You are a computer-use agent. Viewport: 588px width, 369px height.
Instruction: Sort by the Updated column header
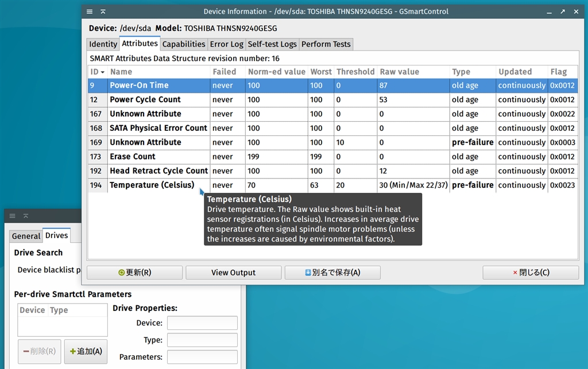click(x=521, y=72)
